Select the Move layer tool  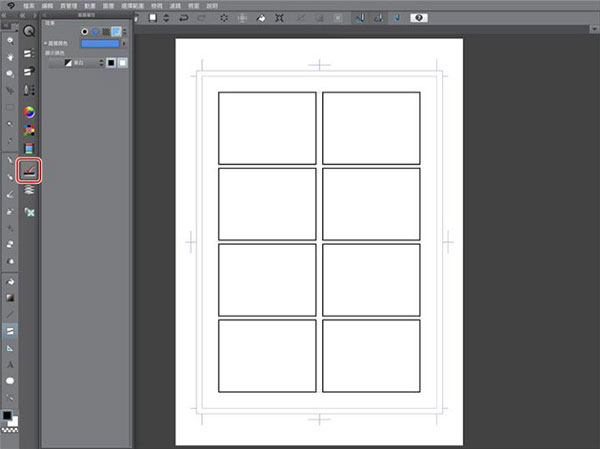10,90
